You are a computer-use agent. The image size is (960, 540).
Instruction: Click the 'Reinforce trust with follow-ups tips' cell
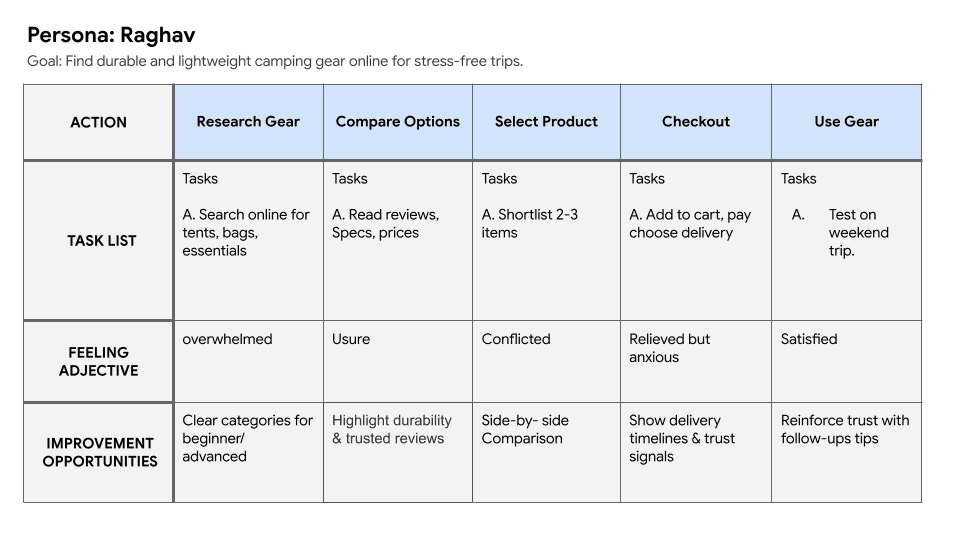pyautogui.click(x=845, y=429)
